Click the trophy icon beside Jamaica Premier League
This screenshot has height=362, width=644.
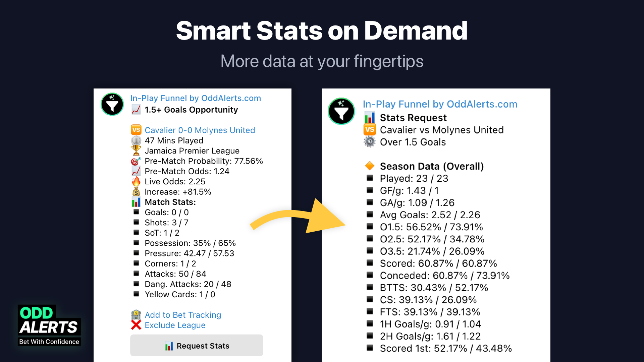pyautogui.click(x=136, y=150)
